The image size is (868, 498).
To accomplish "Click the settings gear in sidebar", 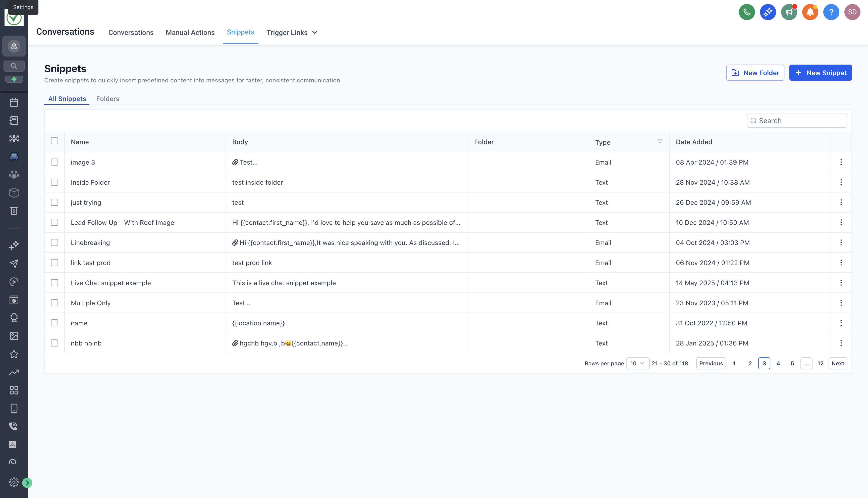I will [x=14, y=482].
